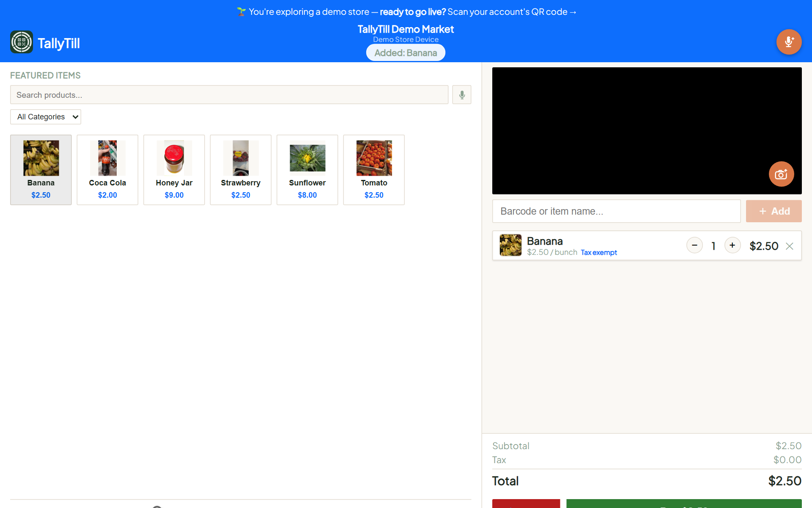Open the All Categories dropdown
This screenshot has width=812, height=508.
[x=46, y=117]
